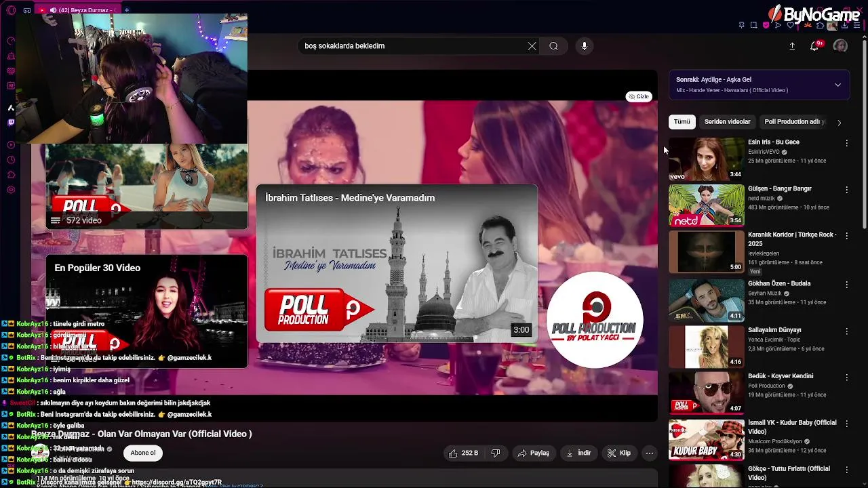
Task: Open GX Cleaner icon in sidebar
Action: pyautogui.click(x=11, y=56)
